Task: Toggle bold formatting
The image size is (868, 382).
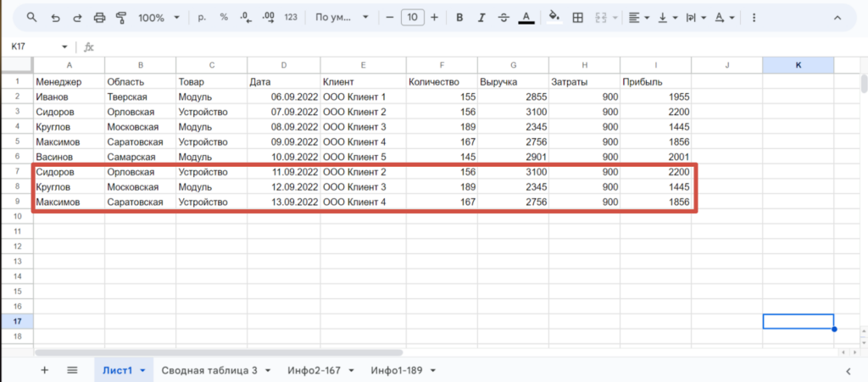Action: [459, 17]
